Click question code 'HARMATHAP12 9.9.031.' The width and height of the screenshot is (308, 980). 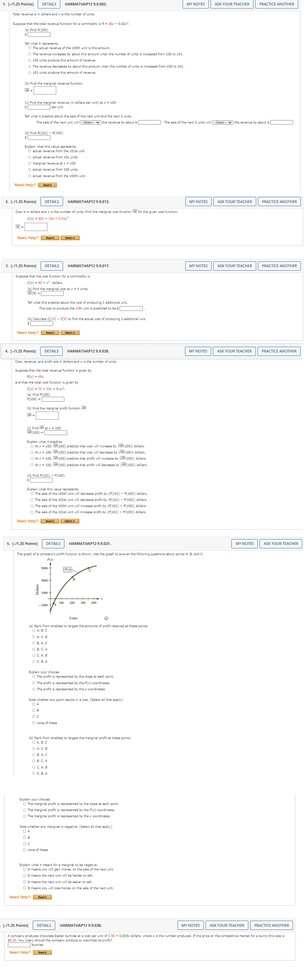[x=90, y=544]
